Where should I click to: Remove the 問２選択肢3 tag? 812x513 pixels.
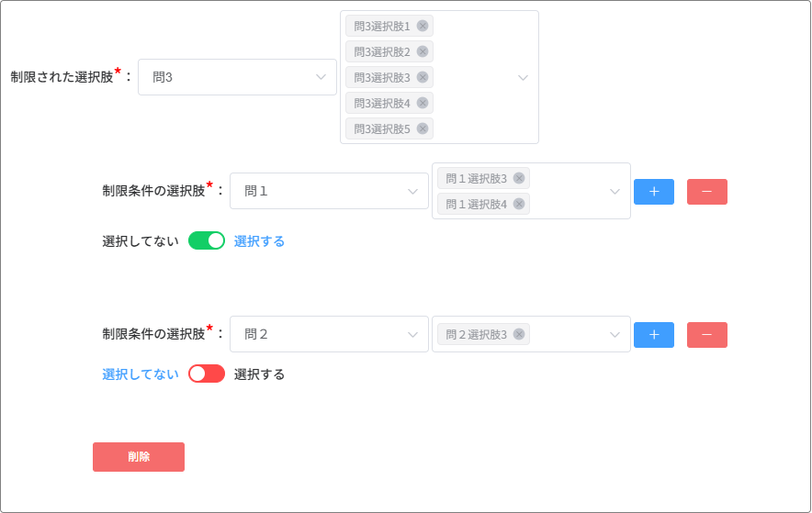point(519,334)
